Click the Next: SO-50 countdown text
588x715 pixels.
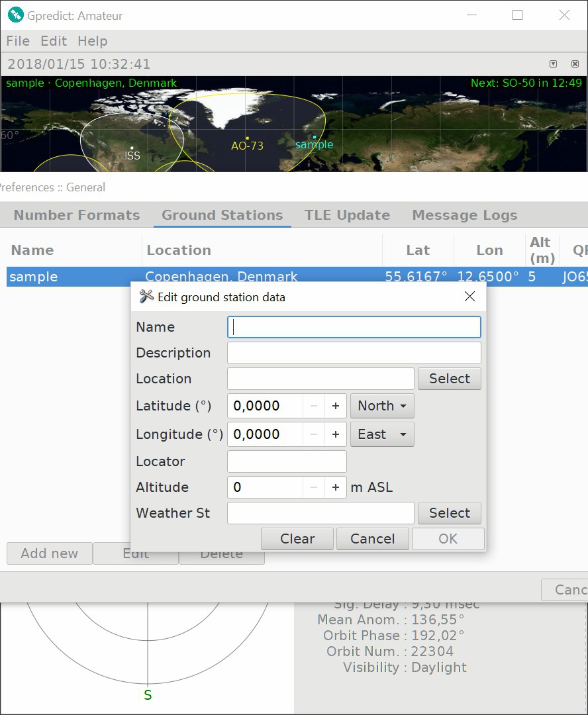(x=526, y=83)
